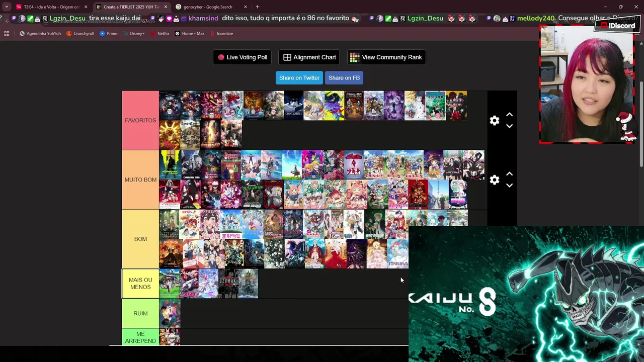This screenshot has width=644, height=362.
Task: Share tier list on Twitter
Action: tap(299, 78)
